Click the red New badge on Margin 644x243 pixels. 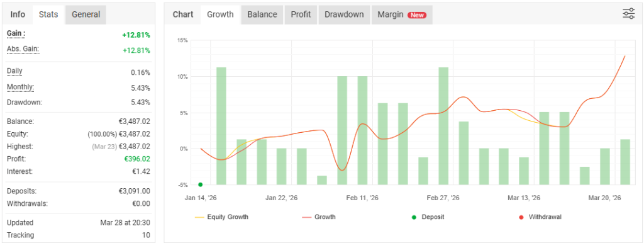coord(417,15)
